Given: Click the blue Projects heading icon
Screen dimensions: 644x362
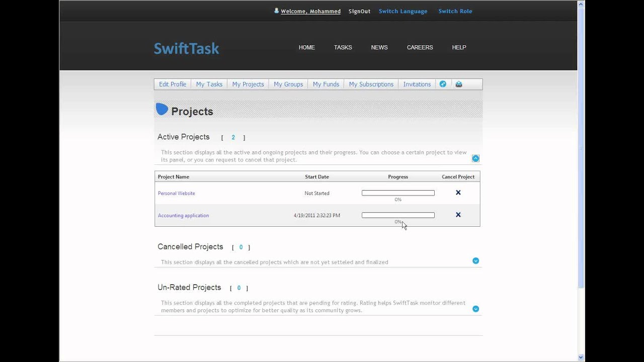Looking at the screenshot, I should 162,109.
